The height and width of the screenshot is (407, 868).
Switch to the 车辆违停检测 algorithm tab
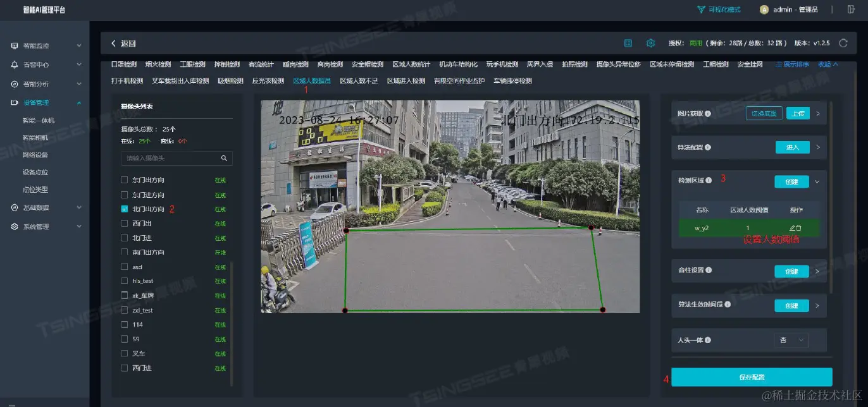point(512,81)
